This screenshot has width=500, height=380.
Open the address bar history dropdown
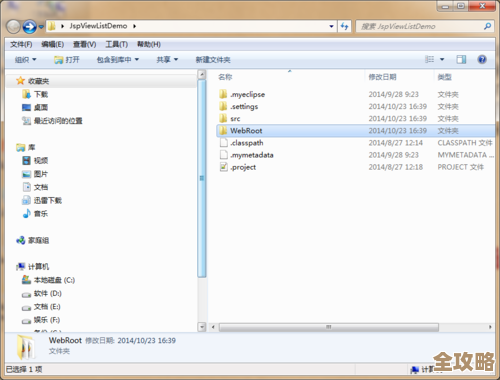click(331, 26)
